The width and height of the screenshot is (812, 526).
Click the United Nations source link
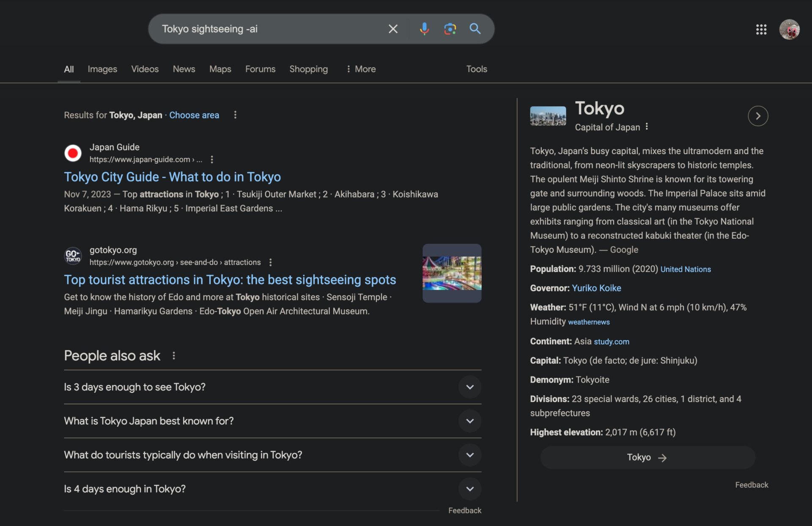(686, 269)
